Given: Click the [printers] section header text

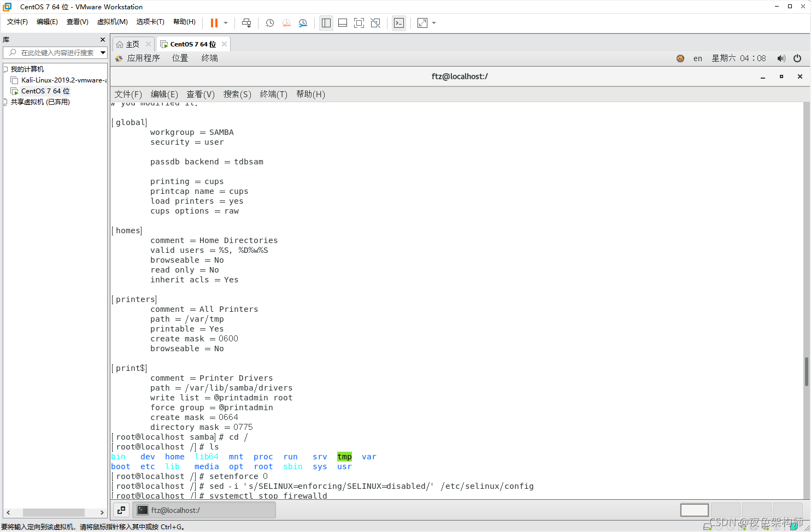Looking at the screenshot, I should pos(134,299).
